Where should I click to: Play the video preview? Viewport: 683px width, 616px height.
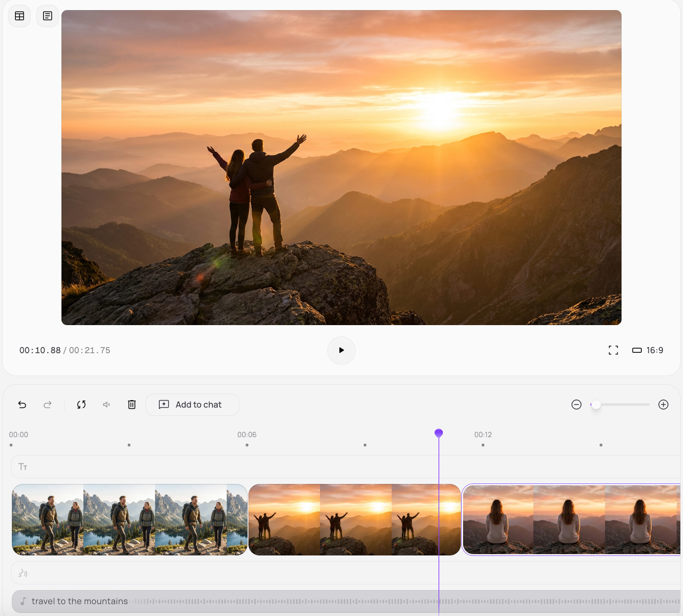tap(341, 350)
